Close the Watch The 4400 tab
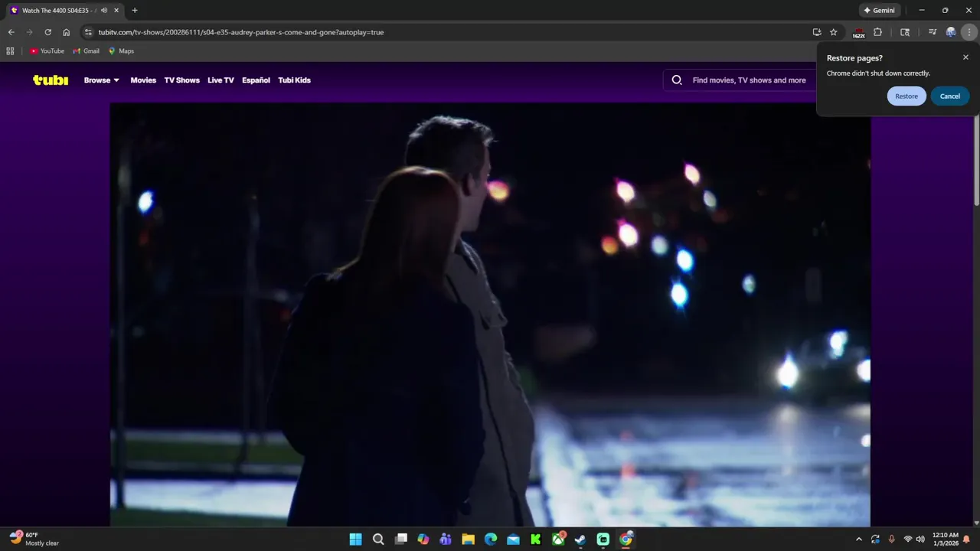980x551 pixels. [116, 11]
